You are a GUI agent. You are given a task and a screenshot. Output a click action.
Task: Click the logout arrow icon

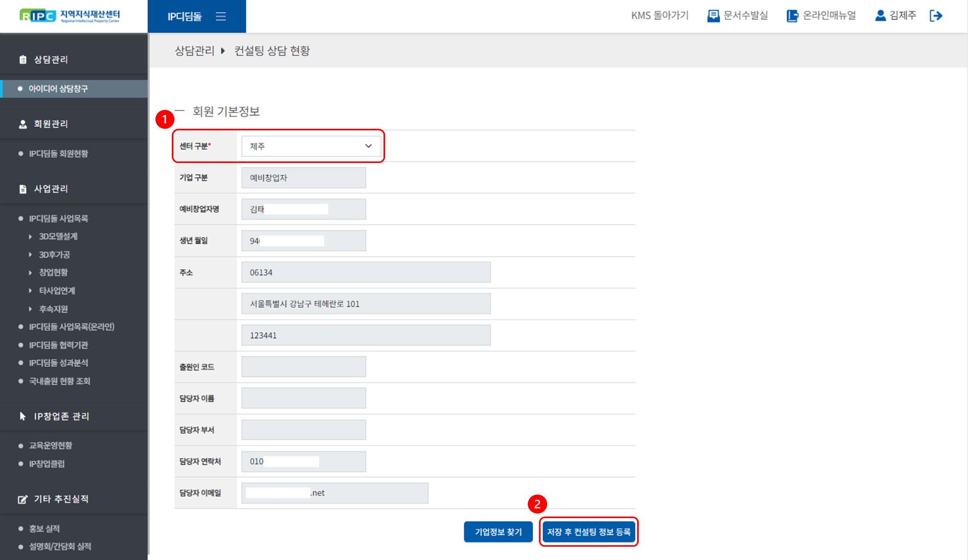tap(936, 16)
